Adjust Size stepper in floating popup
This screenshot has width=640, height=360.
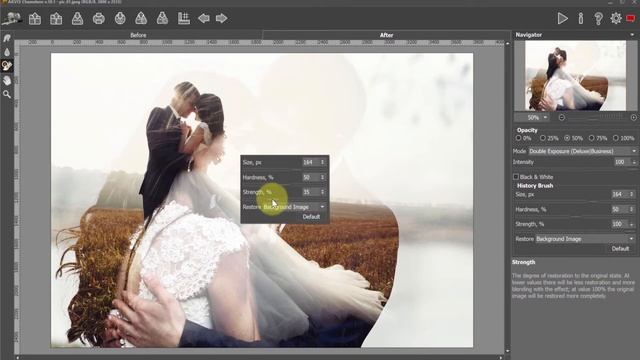pyautogui.click(x=322, y=162)
